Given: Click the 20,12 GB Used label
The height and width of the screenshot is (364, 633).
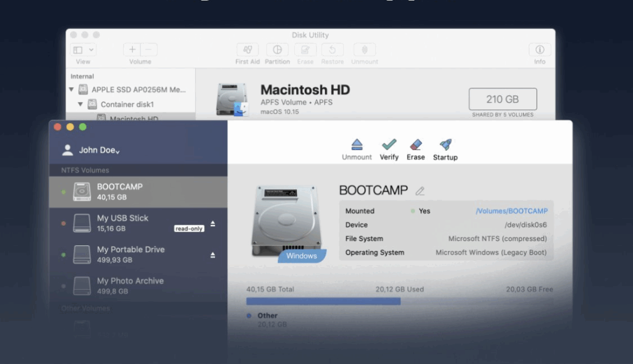Looking at the screenshot, I should [x=400, y=289].
